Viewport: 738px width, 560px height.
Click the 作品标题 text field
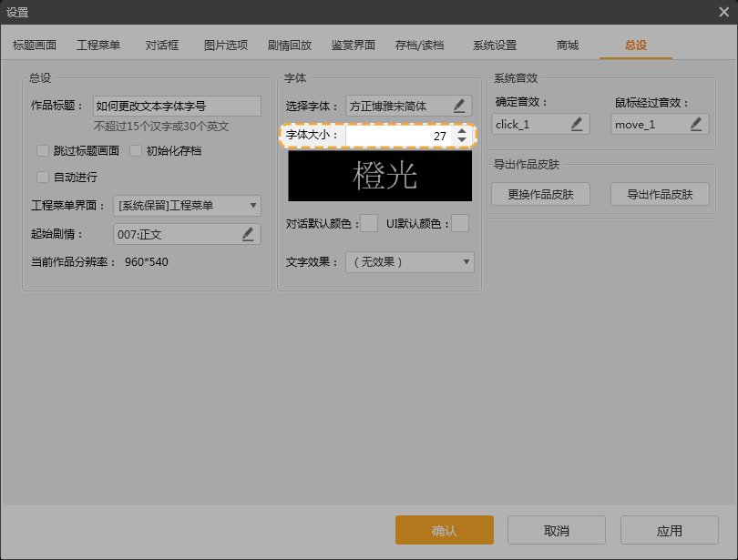[177, 106]
